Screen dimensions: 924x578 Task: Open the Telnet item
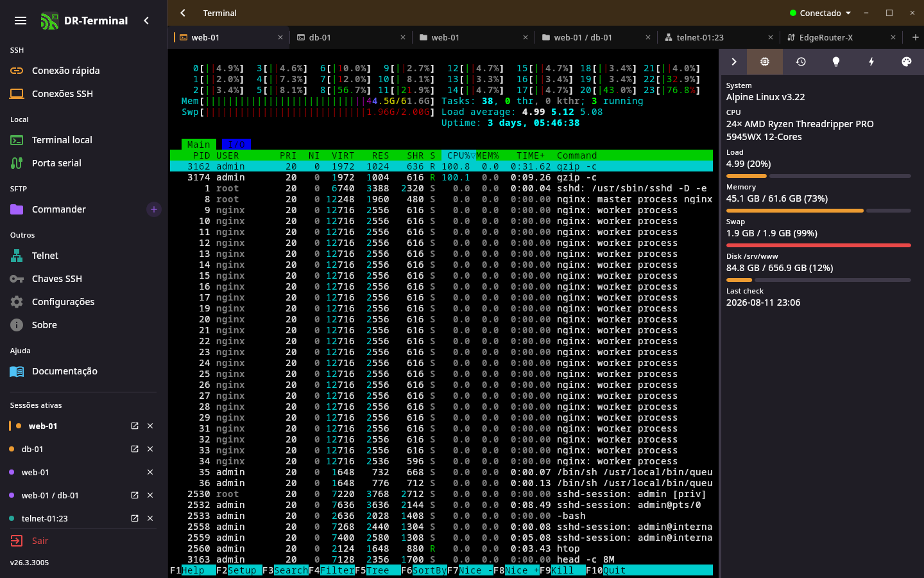[83, 256]
